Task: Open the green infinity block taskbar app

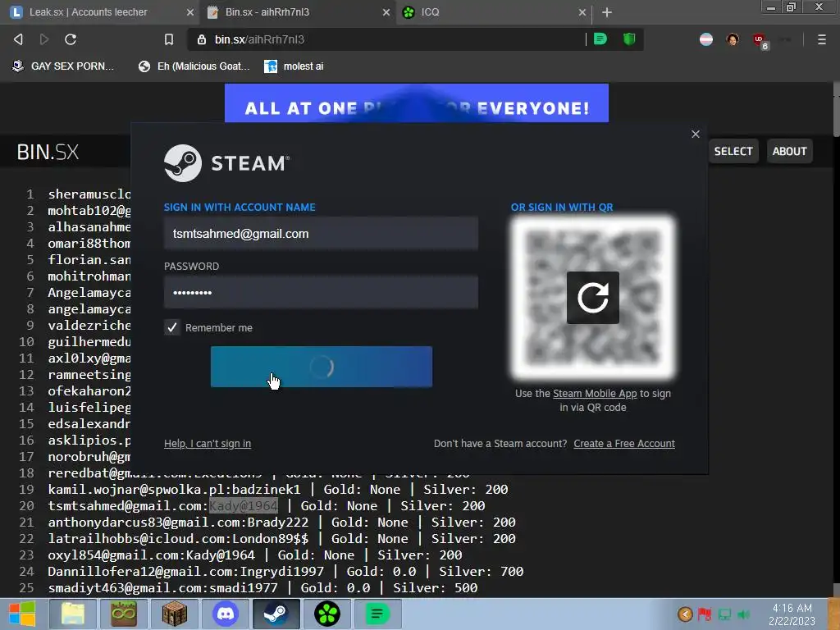Action: click(124, 614)
